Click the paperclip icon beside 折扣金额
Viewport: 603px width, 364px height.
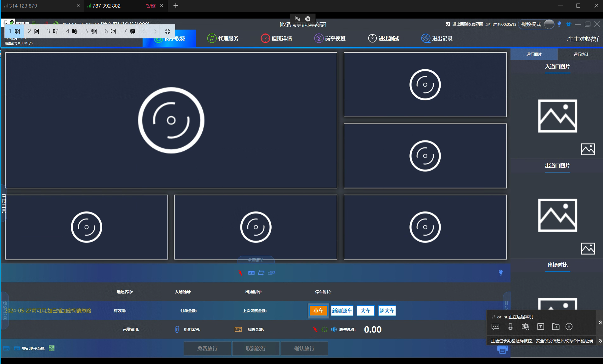[x=177, y=329]
